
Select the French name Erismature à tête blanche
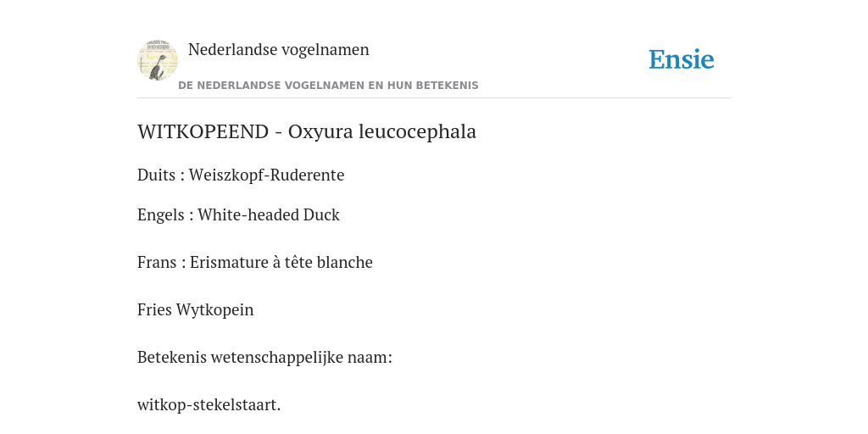pyautogui.click(x=281, y=263)
